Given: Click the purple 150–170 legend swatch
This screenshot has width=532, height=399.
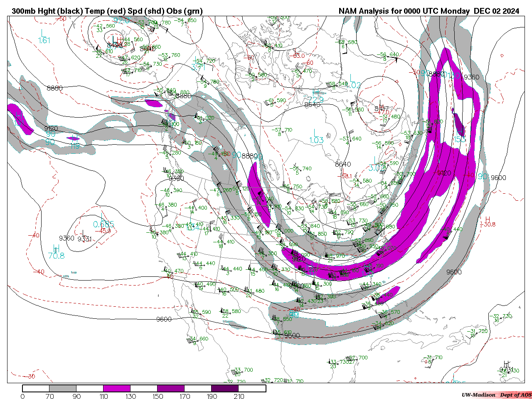Looking at the screenshot, I should pyautogui.click(x=171, y=389).
